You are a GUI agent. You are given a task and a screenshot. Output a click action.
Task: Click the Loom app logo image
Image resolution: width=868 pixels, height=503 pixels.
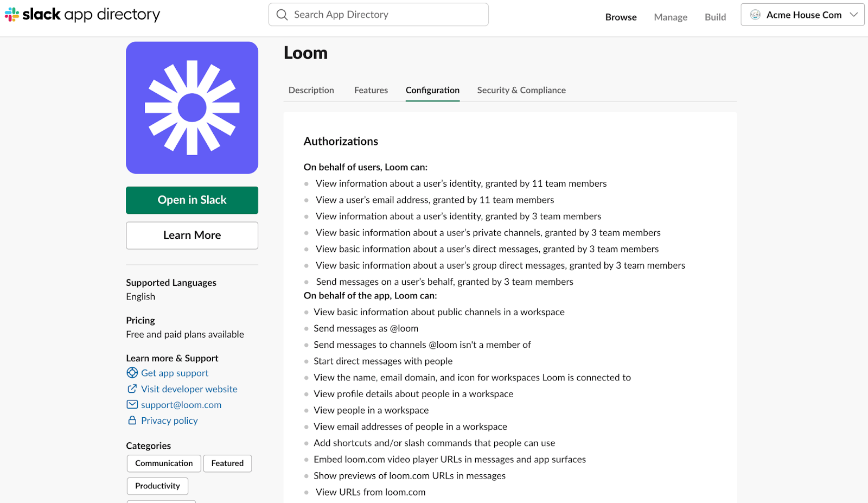pos(192,107)
